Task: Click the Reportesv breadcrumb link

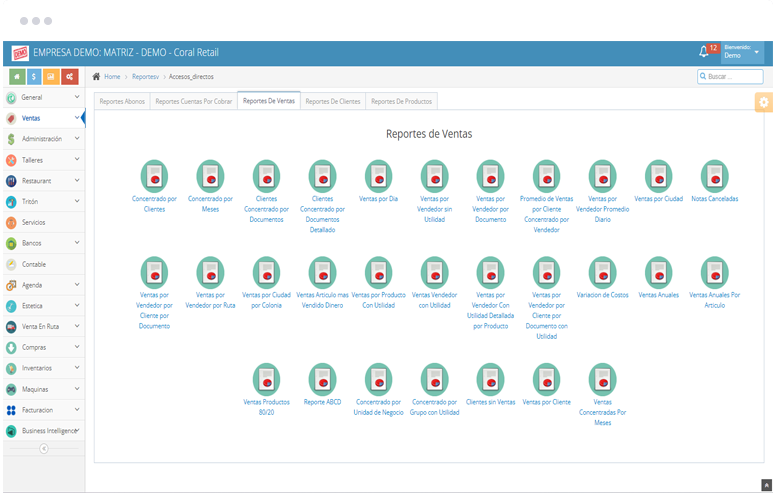Action: (146, 77)
